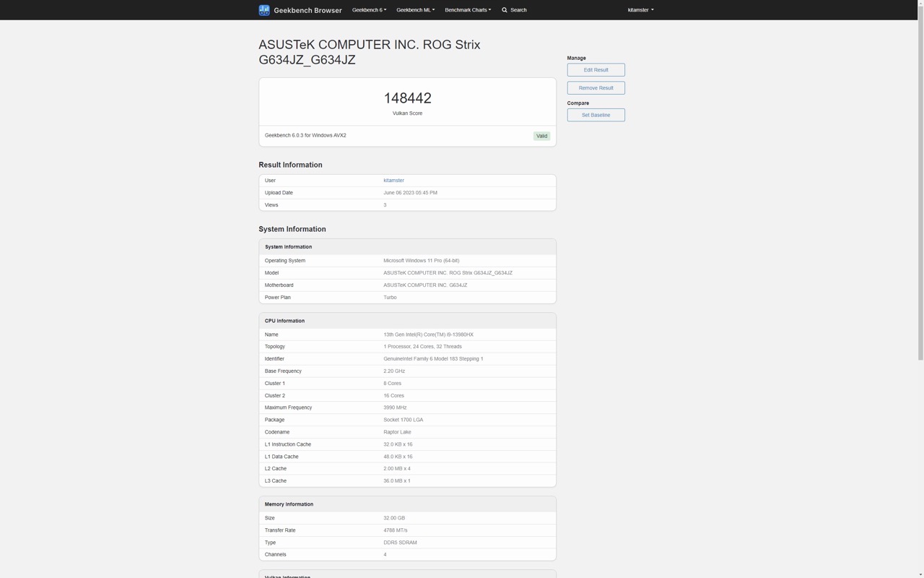The image size is (924, 578).
Task: Open the Geekbench 6 dropdown menu
Action: pyautogui.click(x=369, y=10)
